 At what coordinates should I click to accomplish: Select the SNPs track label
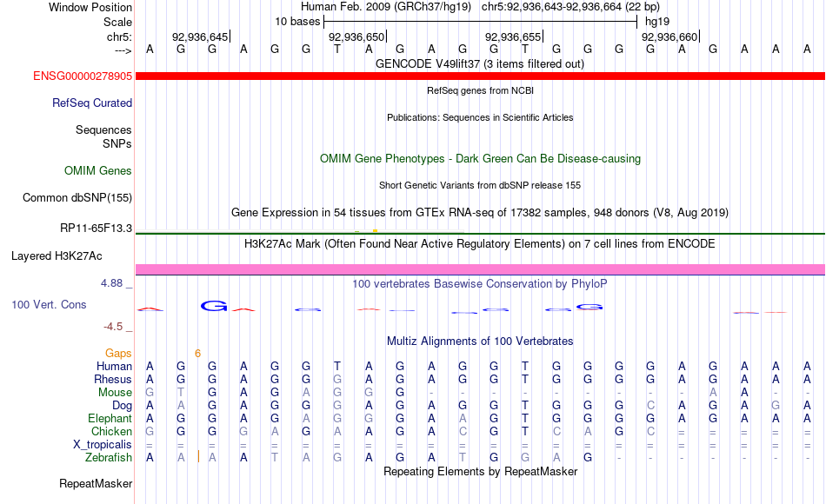(x=117, y=143)
